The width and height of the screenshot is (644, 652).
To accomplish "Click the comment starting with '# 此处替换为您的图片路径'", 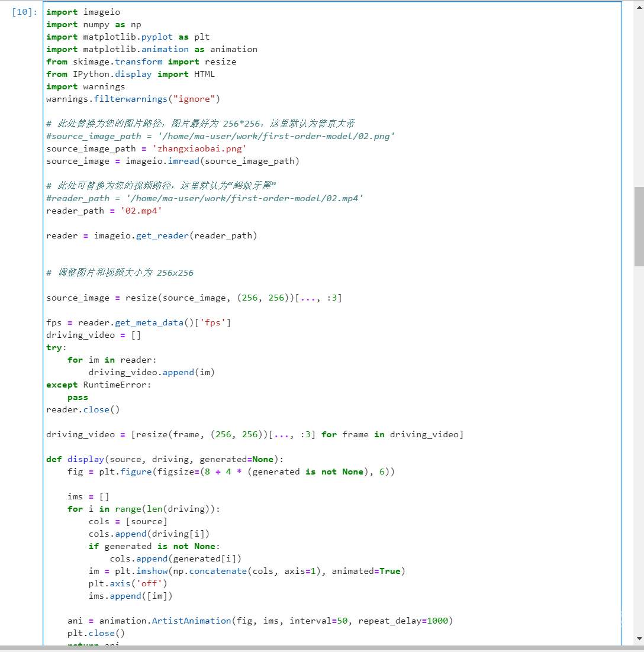I will point(201,124).
